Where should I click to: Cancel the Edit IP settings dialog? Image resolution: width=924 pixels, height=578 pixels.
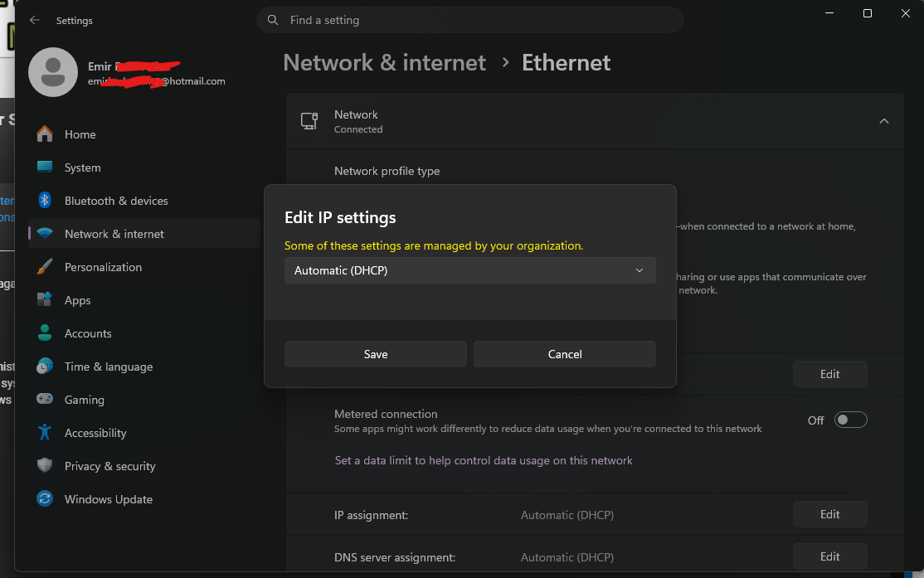pos(565,354)
